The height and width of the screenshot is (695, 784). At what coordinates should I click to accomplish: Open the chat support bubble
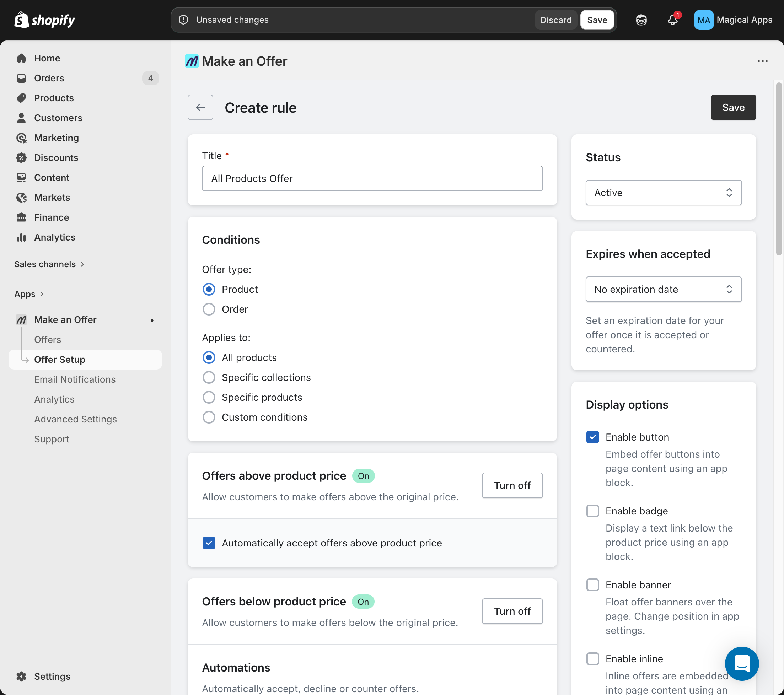[741, 663]
